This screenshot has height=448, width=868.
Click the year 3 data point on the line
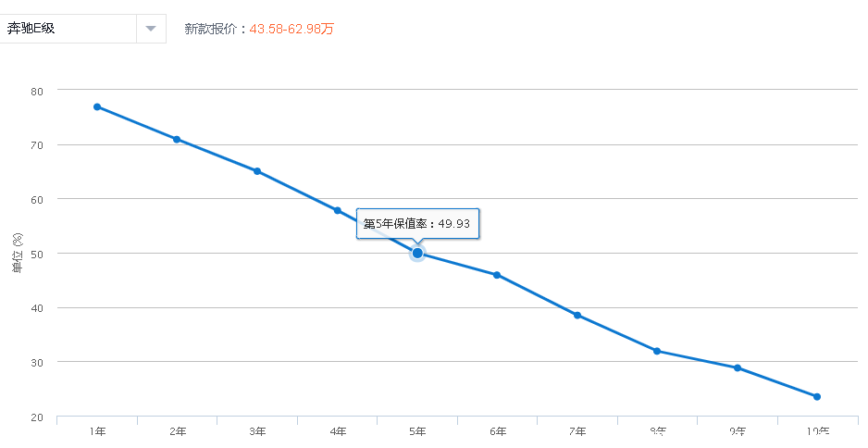[x=257, y=171]
